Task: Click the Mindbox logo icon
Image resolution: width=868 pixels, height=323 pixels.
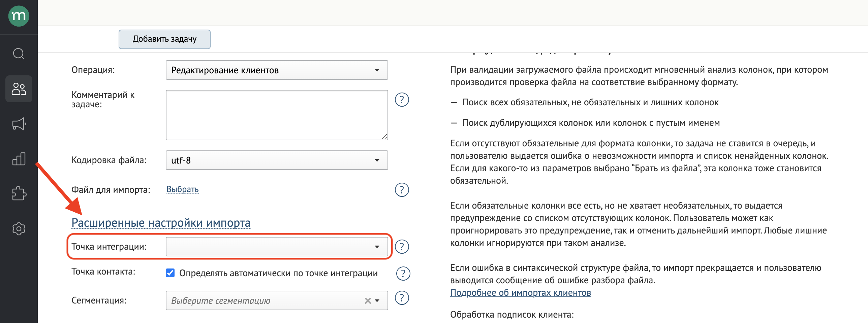Action: pyautogui.click(x=19, y=16)
